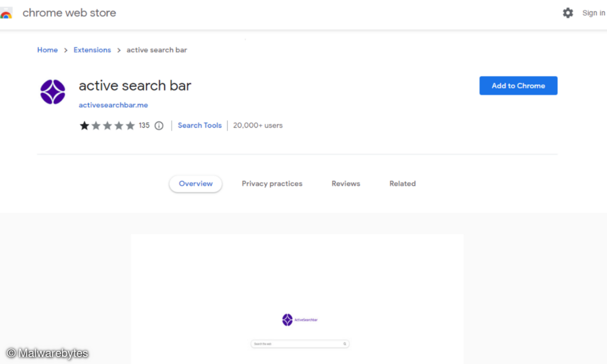Open the Search Tools category link

coord(200,125)
